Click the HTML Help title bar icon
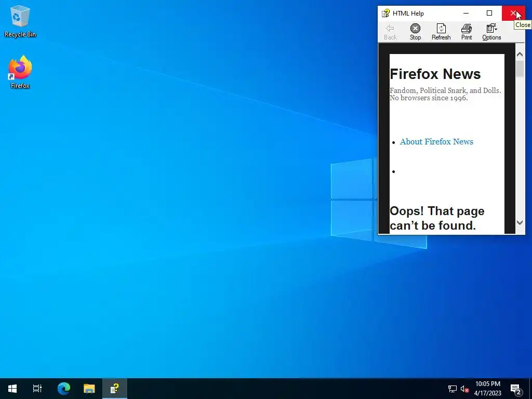Screen dimensions: 532x399 pos(385,13)
